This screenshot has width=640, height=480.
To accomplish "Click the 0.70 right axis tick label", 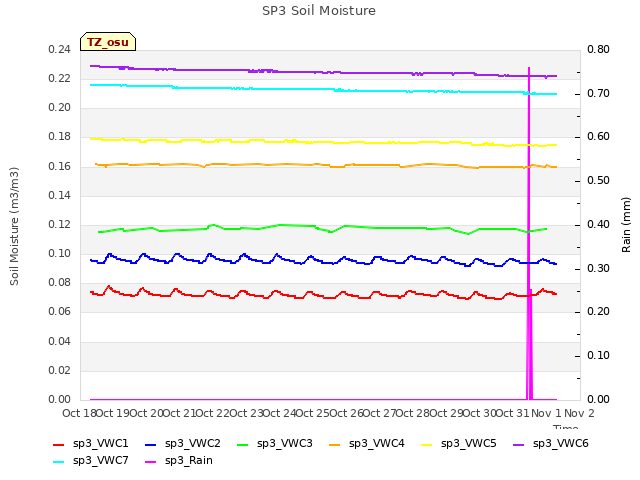I will point(598,93).
